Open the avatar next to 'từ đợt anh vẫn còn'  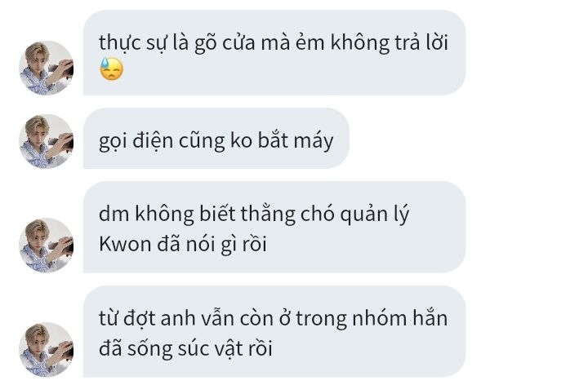[47, 349]
